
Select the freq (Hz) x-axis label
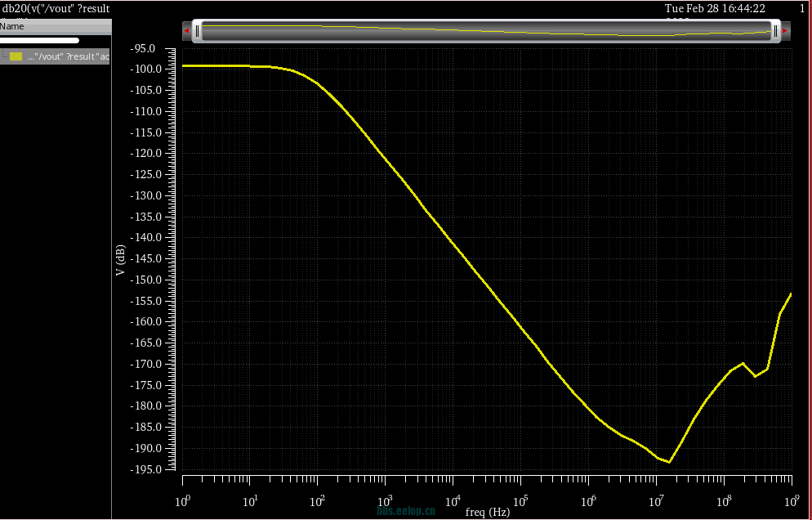[488, 512]
